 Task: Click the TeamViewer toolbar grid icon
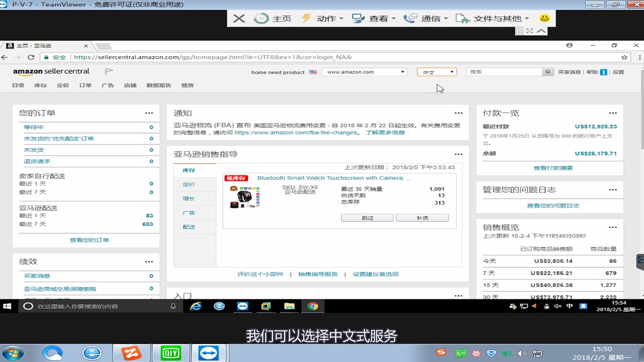tap(520, 31)
